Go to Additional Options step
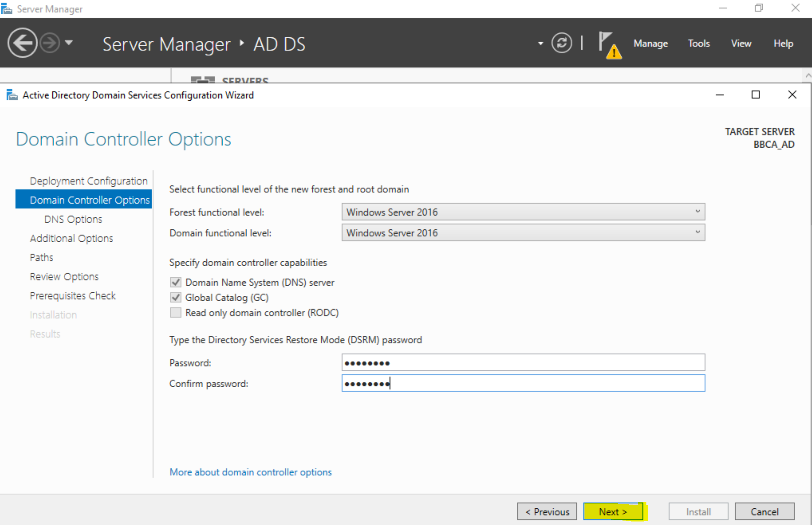This screenshot has height=525, width=812. [71, 238]
